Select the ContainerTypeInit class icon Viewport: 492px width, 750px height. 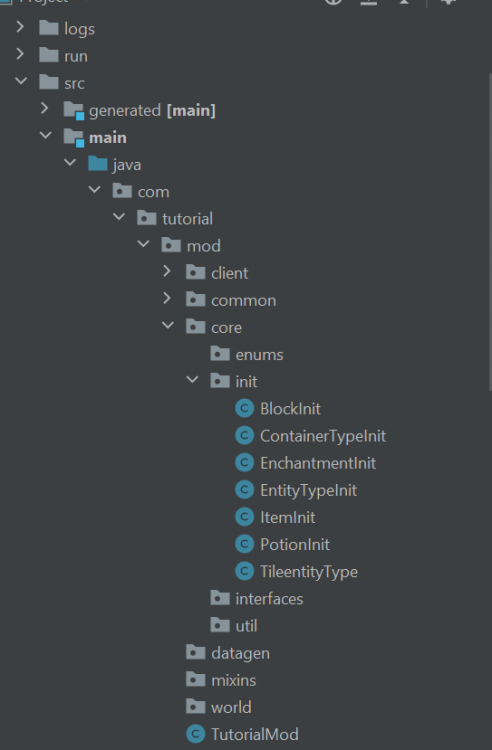click(x=244, y=436)
